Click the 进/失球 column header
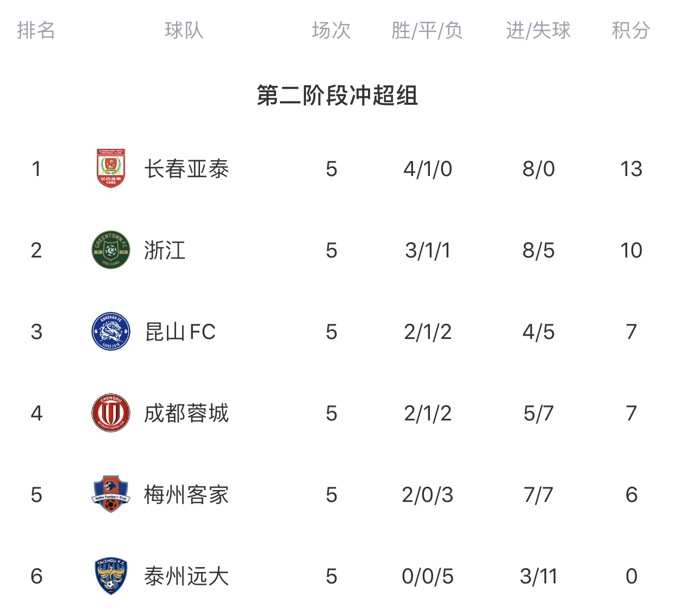The height and width of the screenshot is (616, 675). 538,30
